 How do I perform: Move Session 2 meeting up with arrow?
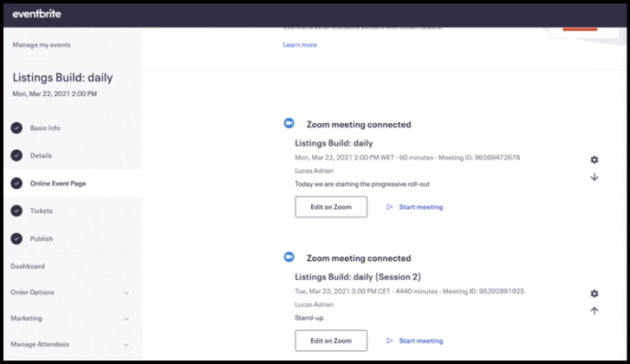tap(594, 311)
